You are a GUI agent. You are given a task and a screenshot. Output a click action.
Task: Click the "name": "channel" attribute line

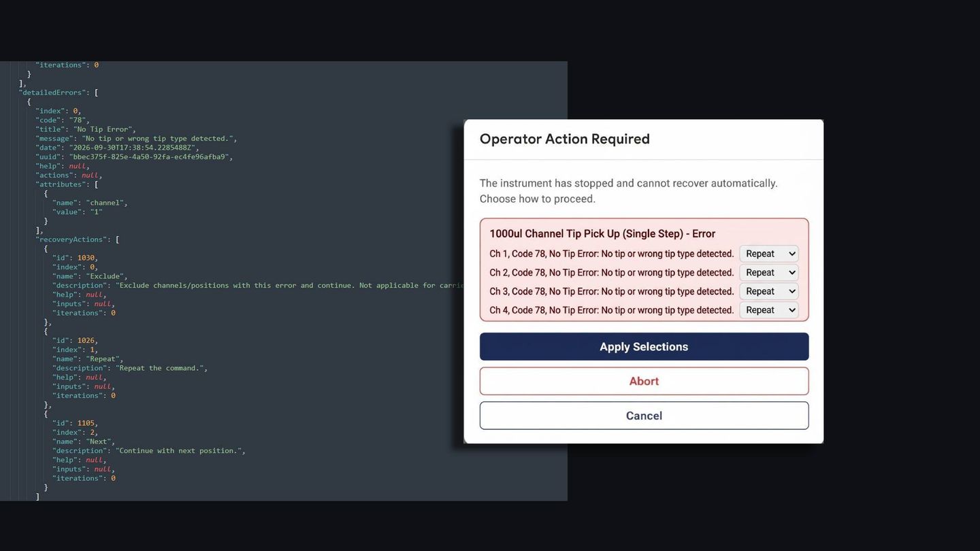[90, 203]
